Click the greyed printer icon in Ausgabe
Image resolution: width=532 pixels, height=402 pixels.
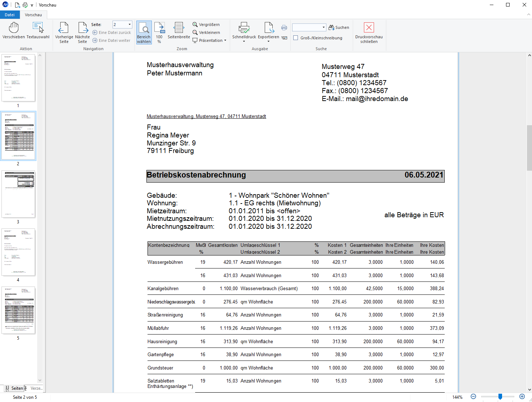point(284,27)
